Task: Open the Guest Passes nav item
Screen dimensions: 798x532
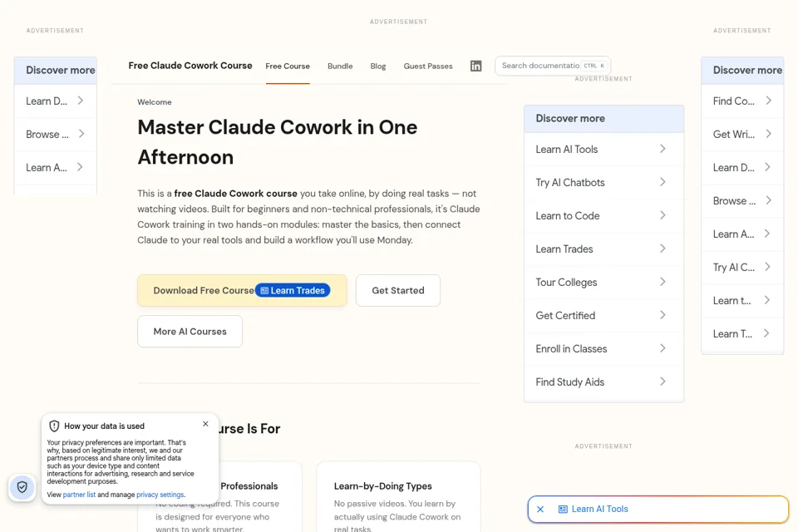Action: (428, 66)
